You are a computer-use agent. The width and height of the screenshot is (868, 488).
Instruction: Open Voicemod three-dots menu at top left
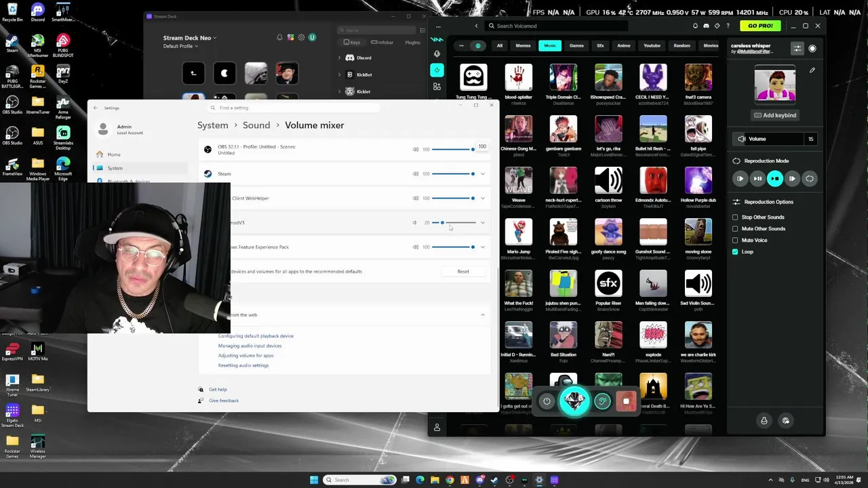pos(438,26)
